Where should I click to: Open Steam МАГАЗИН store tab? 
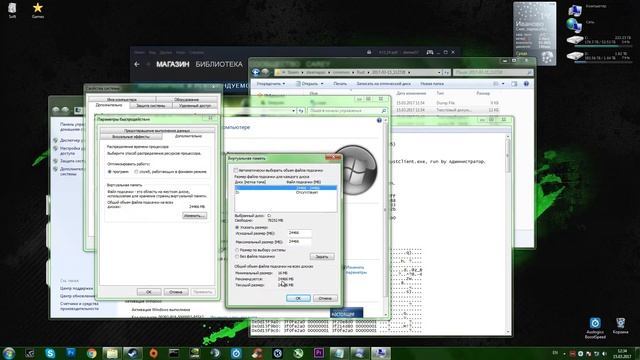point(173,64)
